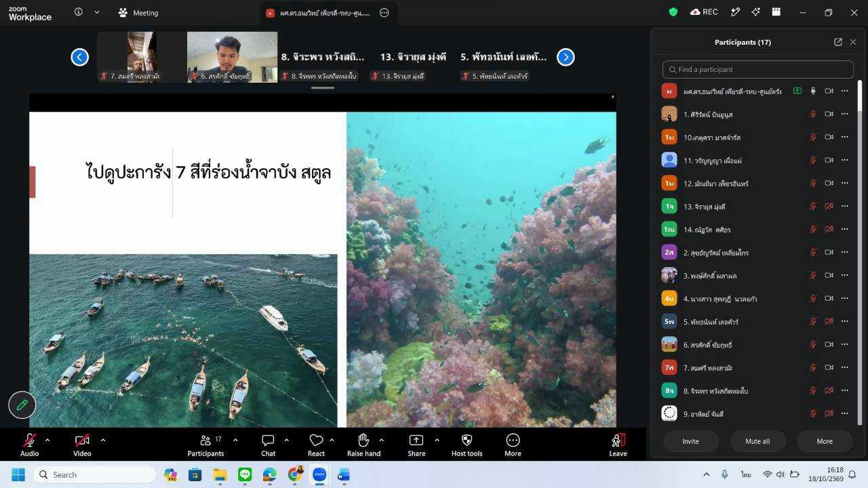Toggle camera for 5. พัทธนันท์ เลอศักร์
The image size is (868, 488).
(829, 322)
